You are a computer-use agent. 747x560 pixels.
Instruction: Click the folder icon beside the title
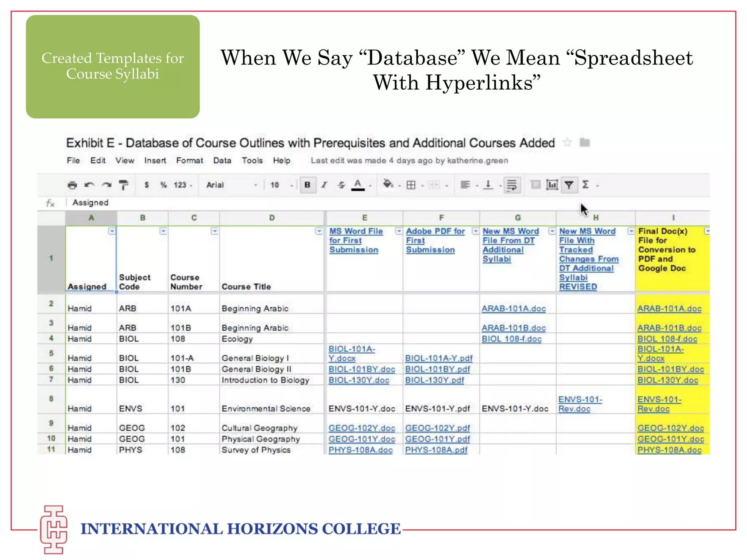(585, 142)
